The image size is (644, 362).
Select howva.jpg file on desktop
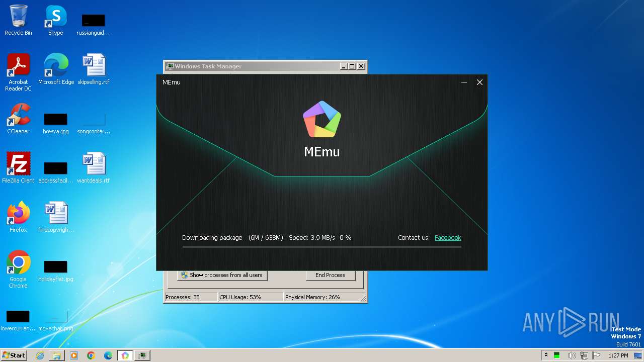[55, 123]
